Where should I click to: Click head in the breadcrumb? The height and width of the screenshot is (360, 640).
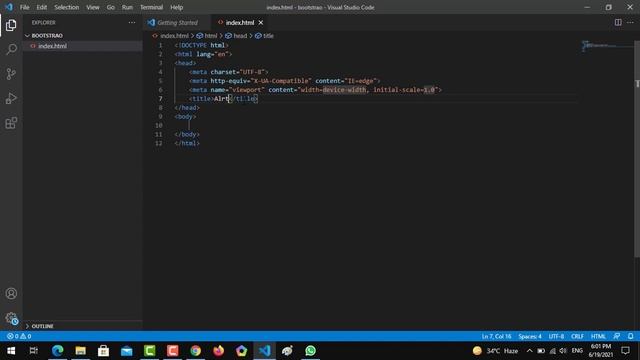[240, 36]
